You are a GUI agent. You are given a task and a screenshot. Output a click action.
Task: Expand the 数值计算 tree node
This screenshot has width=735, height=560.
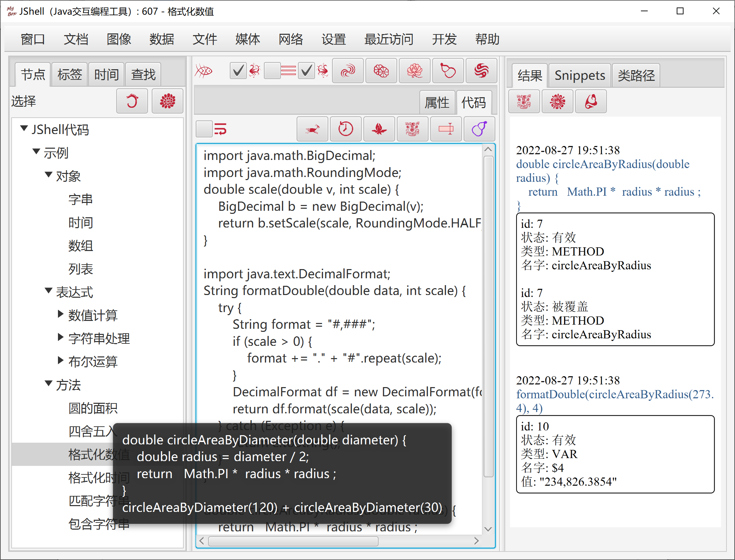point(61,314)
